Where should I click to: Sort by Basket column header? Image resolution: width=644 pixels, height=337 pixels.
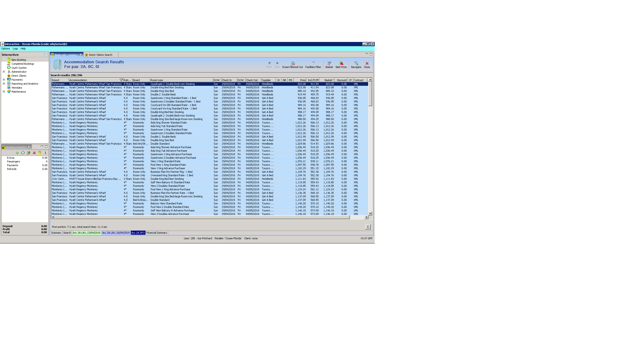(x=328, y=80)
